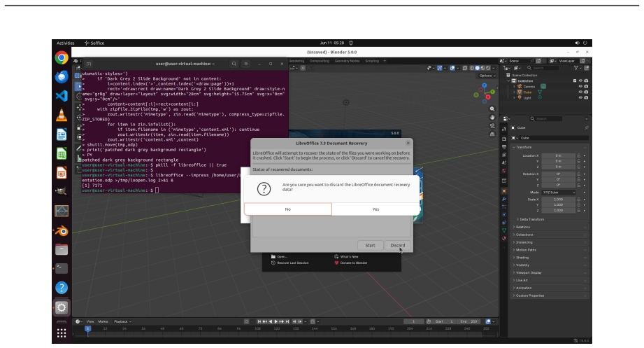The image size is (644, 348).
Task: Switch to the Scripting workspace tab
Action: tap(372, 61)
